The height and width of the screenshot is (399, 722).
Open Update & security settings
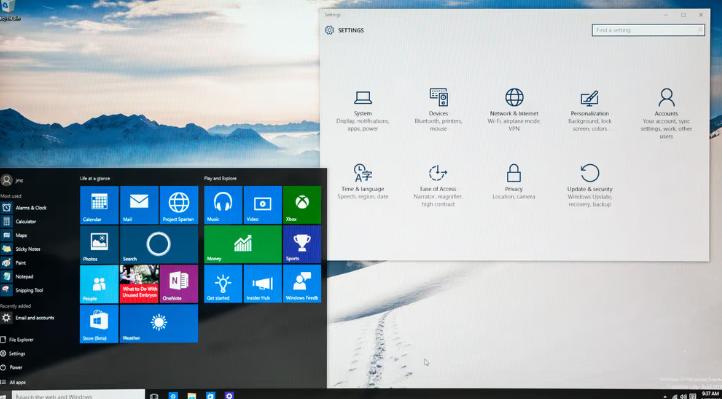coord(590,185)
